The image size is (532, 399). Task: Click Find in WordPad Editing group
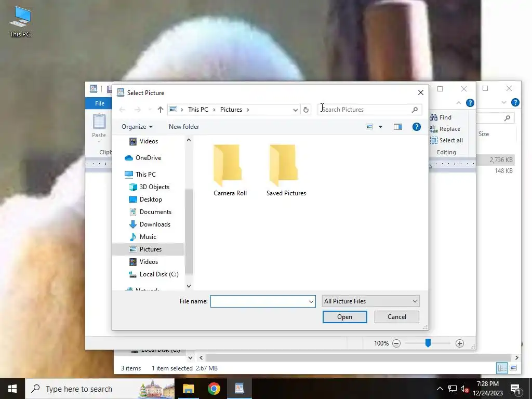pos(441,117)
